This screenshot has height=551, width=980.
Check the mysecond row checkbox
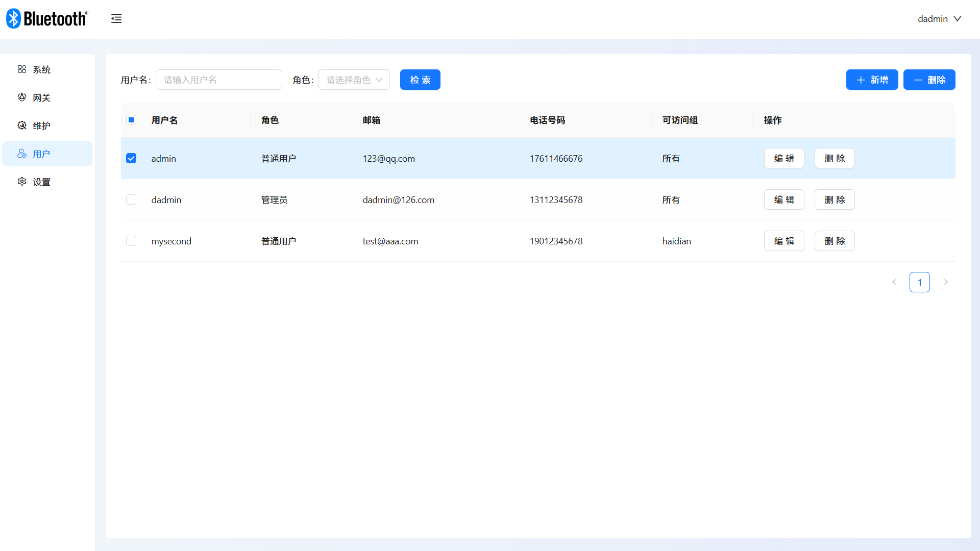131,241
